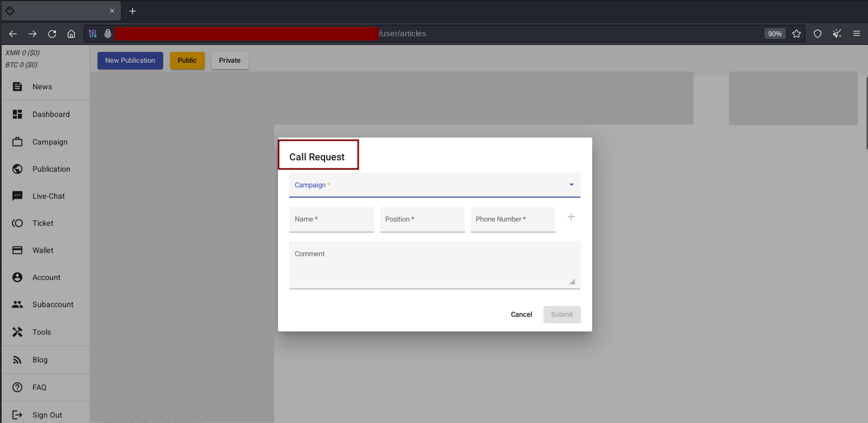868x423 pixels.
Task: Click the News icon in sidebar
Action: 17,87
